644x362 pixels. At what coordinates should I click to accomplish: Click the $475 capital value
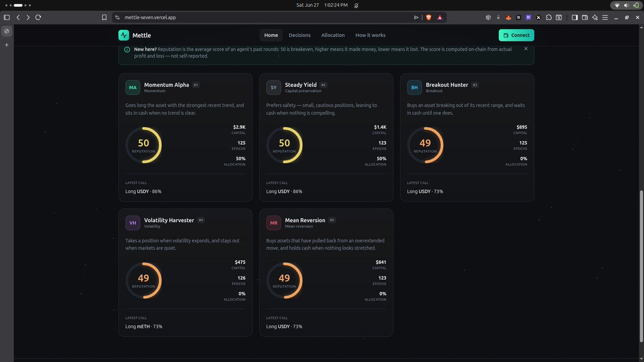click(x=240, y=262)
